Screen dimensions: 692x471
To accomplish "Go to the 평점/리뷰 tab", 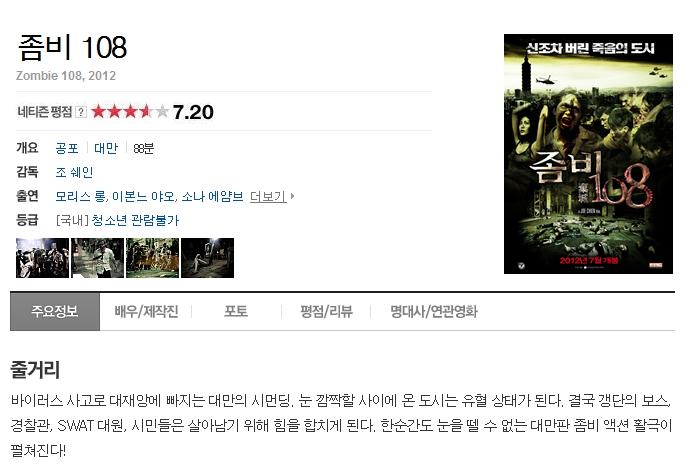I will (x=326, y=312).
